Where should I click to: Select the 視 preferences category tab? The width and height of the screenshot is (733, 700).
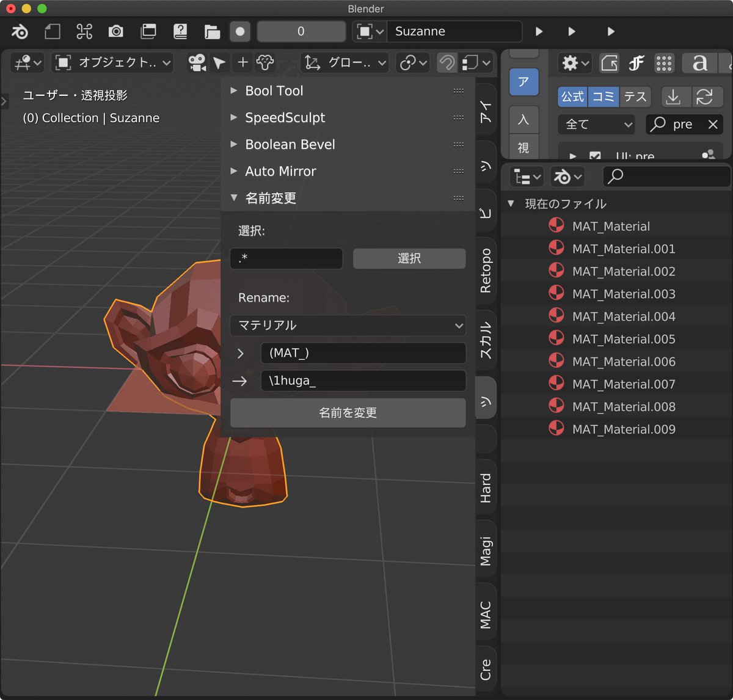coord(523,148)
